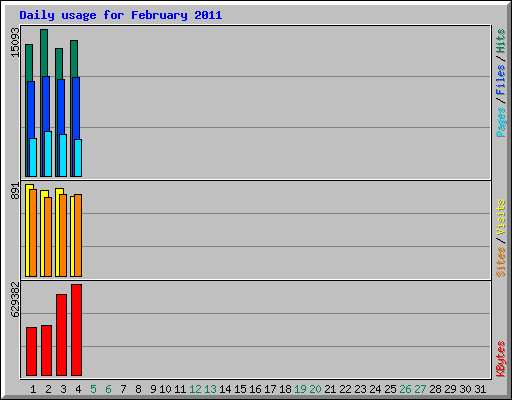Click day 26 on the x-axis
This screenshot has height=400, width=512.
[405, 389]
